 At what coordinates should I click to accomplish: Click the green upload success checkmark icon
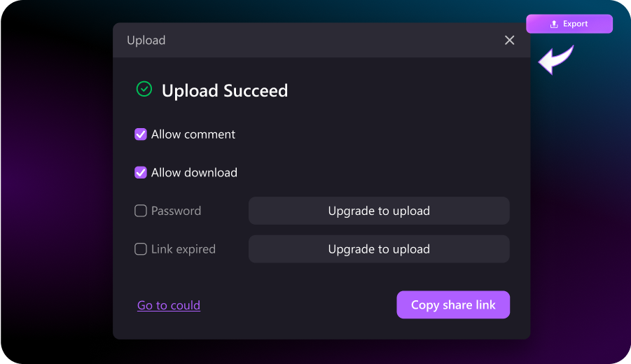(144, 90)
